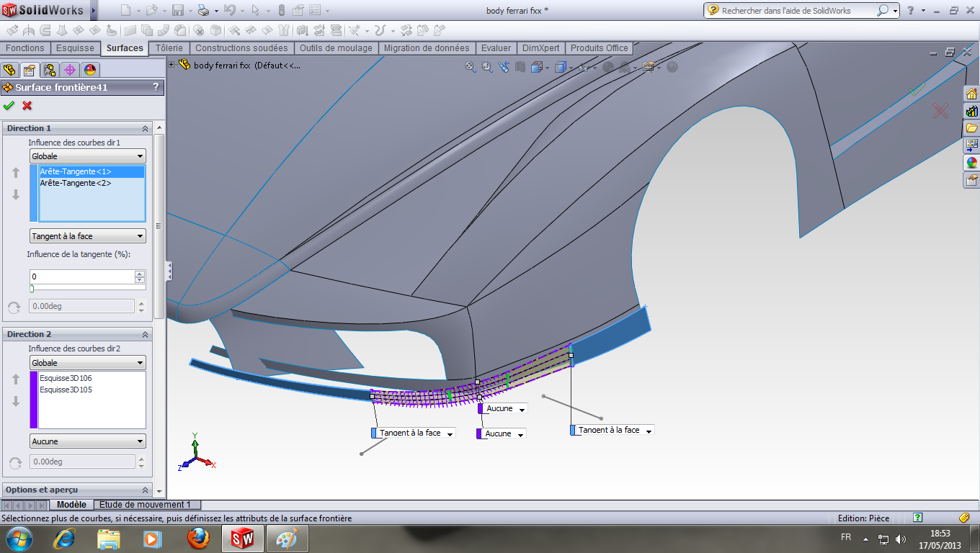The height and width of the screenshot is (553, 980).
Task: Click Zoom to Area icon
Action: 487,66
